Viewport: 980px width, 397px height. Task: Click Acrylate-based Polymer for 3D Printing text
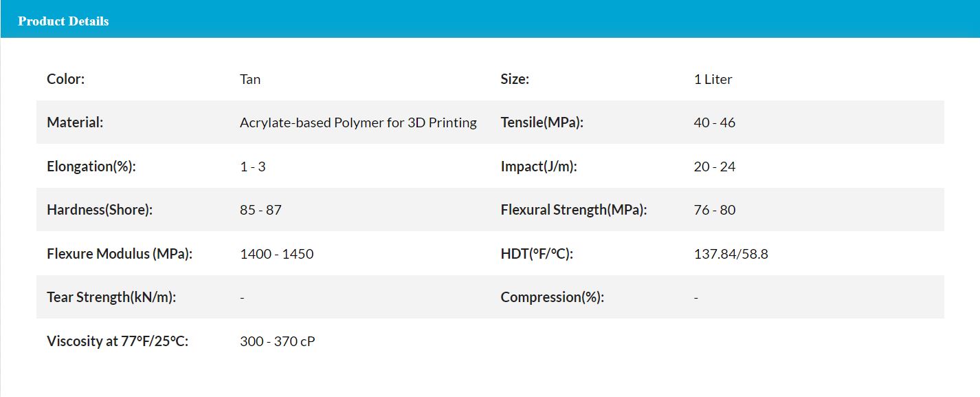pyautogui.click(x=358, y=122)
